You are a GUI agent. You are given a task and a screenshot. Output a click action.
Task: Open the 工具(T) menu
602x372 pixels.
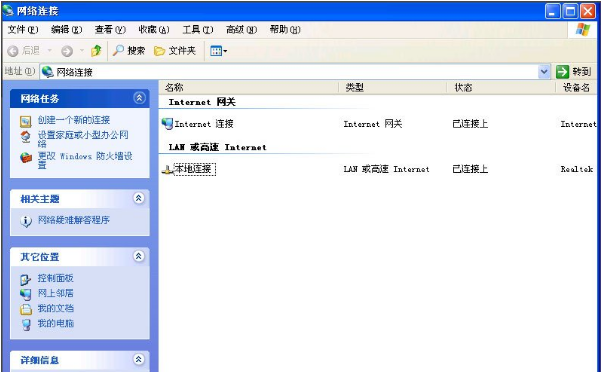point(198,30)
